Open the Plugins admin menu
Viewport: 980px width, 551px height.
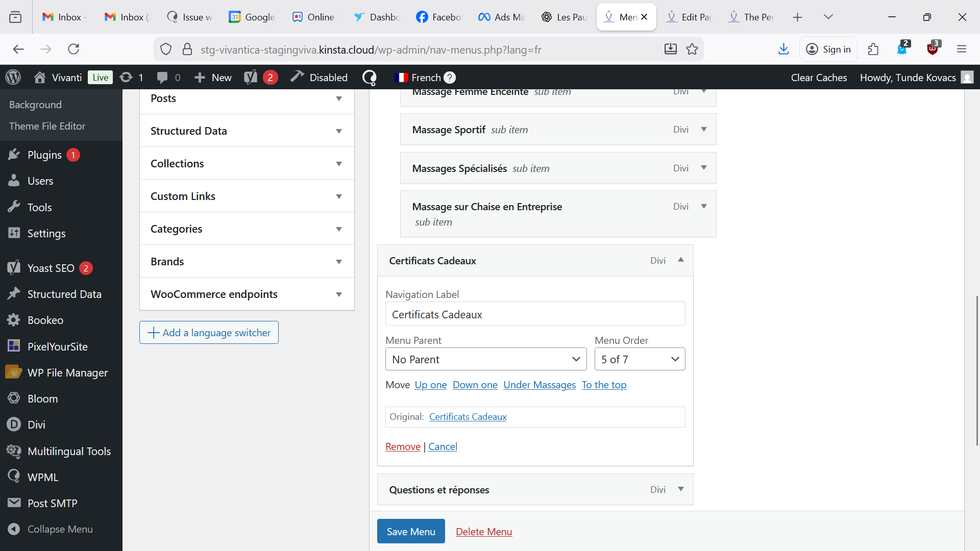(x=44, y=155)
